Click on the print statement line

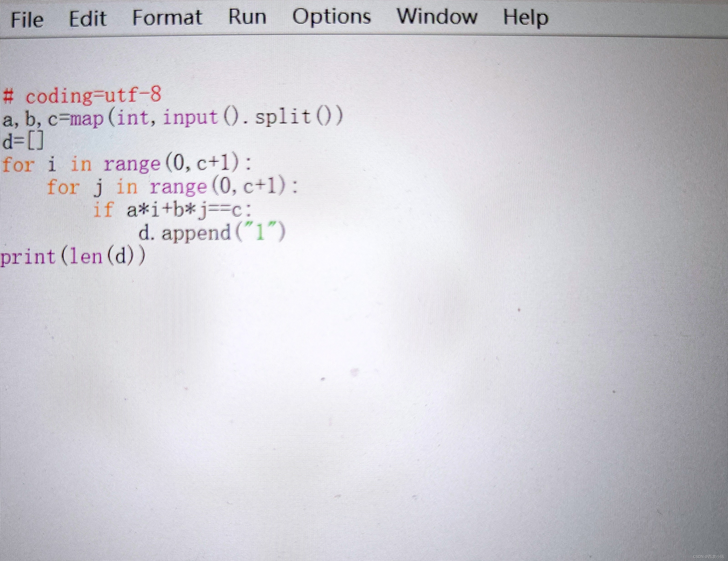coord(77,253)
